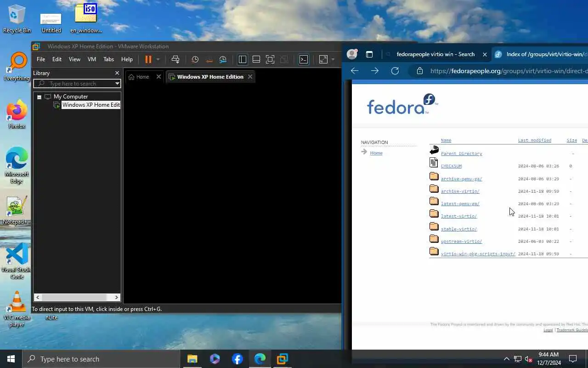This screenshot has width=588, height=368.
Task: Open the stable-virtio/ folder
Action: (458, 229)
